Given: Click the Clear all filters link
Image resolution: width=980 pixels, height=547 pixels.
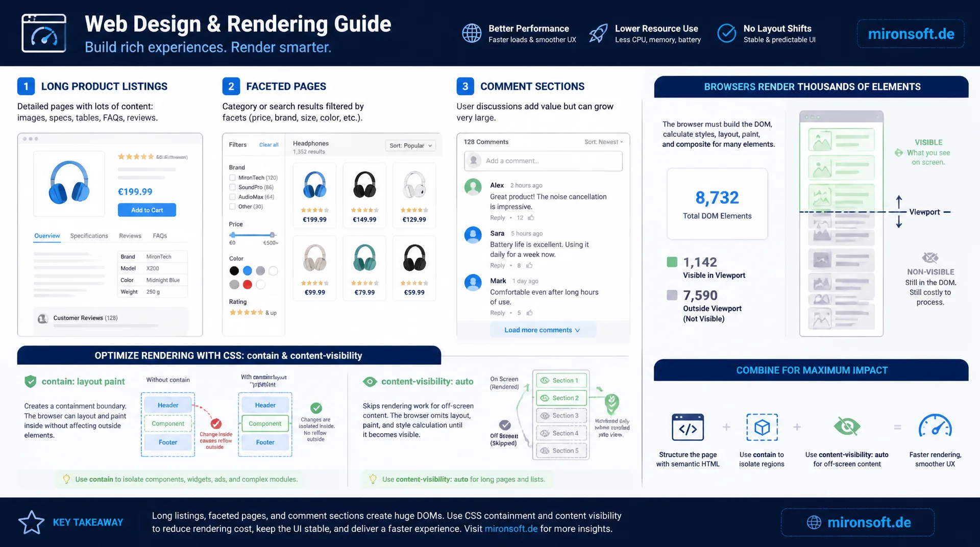Looking at the screenshot, I should (269, 145).
